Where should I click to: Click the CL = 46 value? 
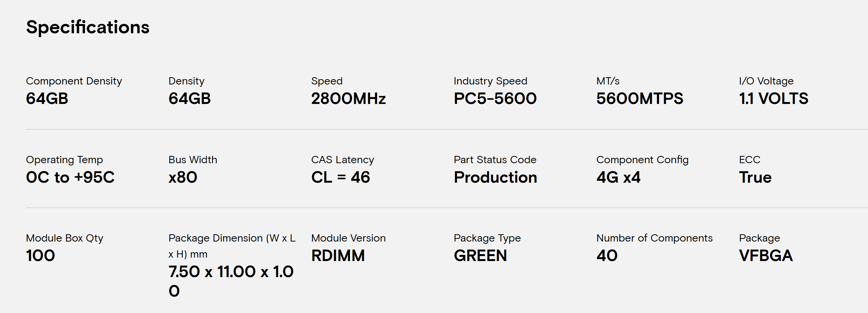(x=340, y=177)
